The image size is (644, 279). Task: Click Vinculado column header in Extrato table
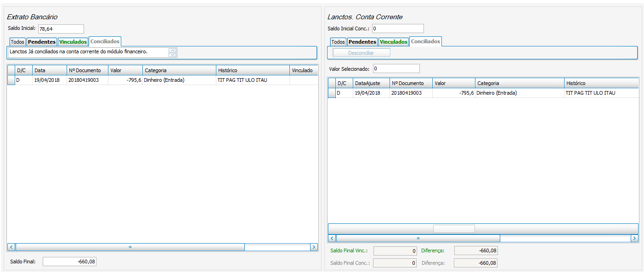[304, 70]
